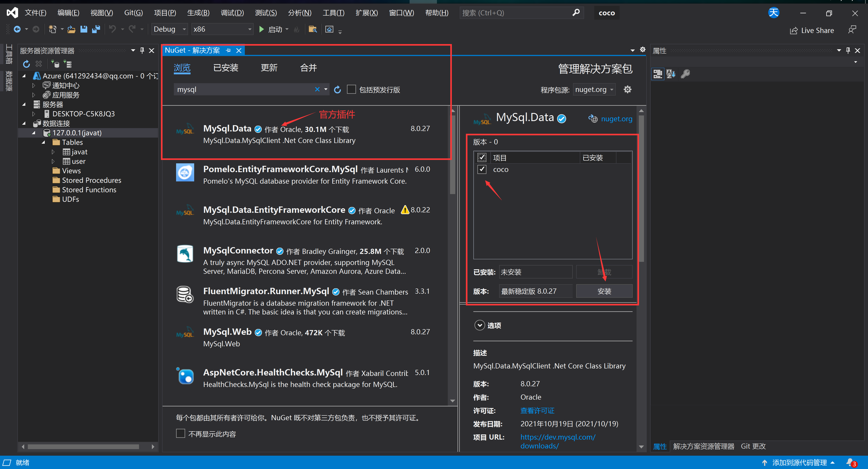Switch to the installed packages tab

pos(225,68)
